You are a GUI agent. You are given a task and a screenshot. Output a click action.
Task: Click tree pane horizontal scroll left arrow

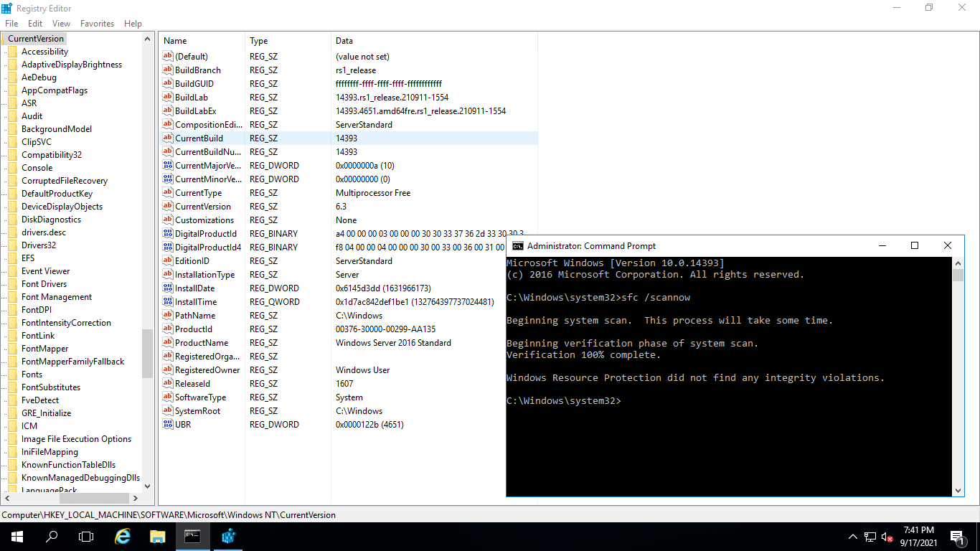pyautogui.click(x=9, y=498)
